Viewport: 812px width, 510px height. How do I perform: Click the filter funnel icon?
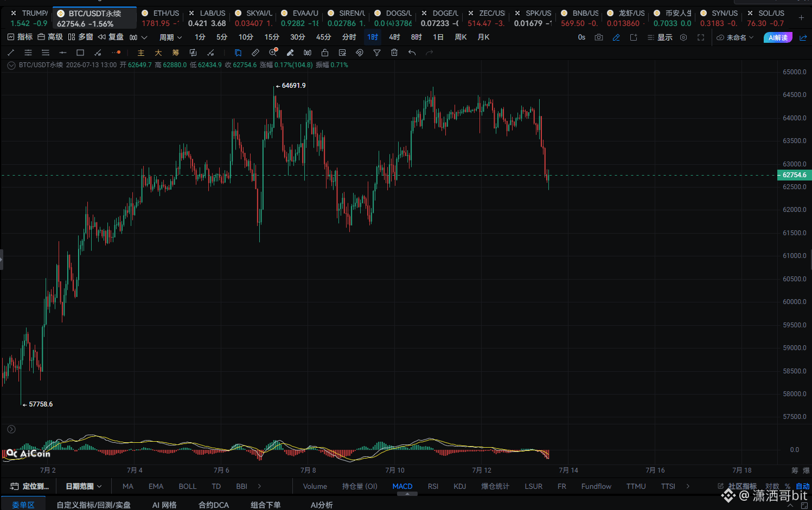(x=377, y=53)
